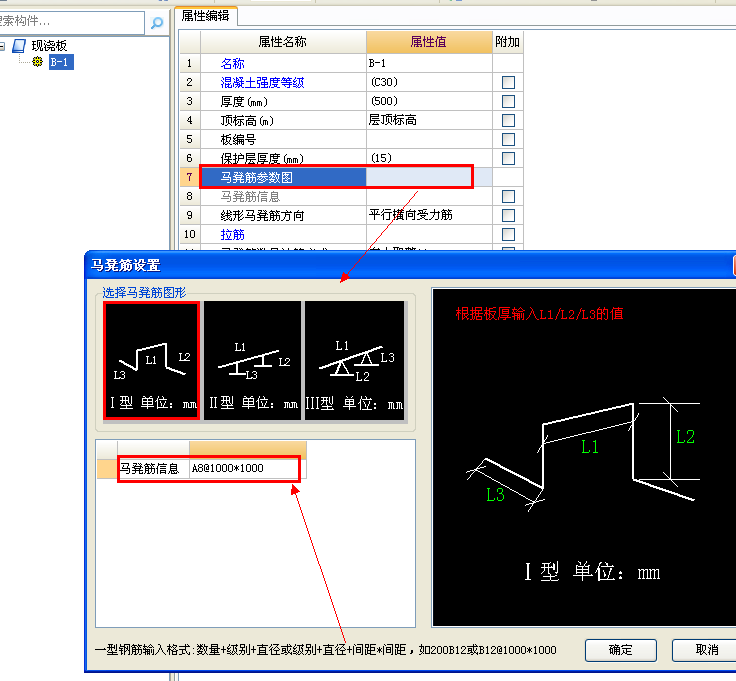Click the 线形马凳筋方向 property label
The height and width of the screenshot is (681, 736).
(x=262, y=215)
